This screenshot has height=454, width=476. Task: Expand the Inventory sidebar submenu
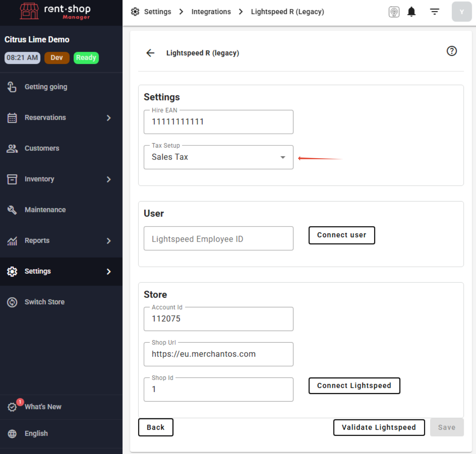tap(109, 179)
